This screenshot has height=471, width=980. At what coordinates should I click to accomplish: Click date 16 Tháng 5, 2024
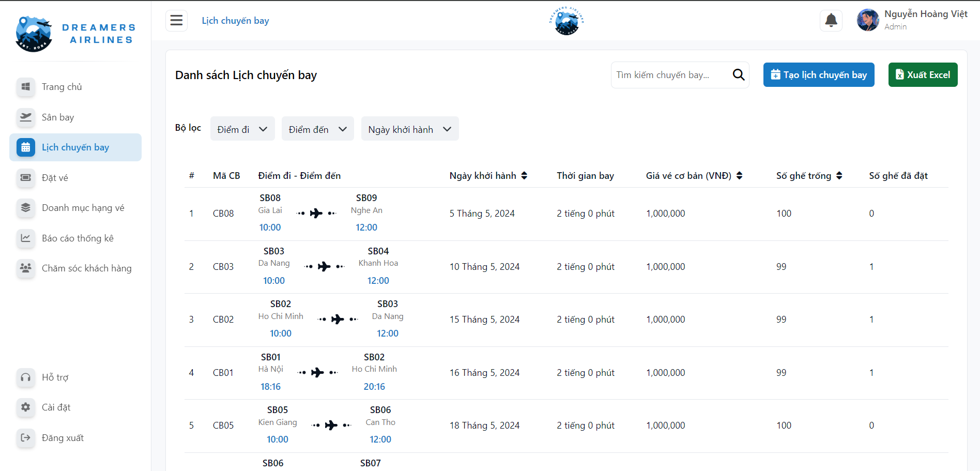point(485,373)
